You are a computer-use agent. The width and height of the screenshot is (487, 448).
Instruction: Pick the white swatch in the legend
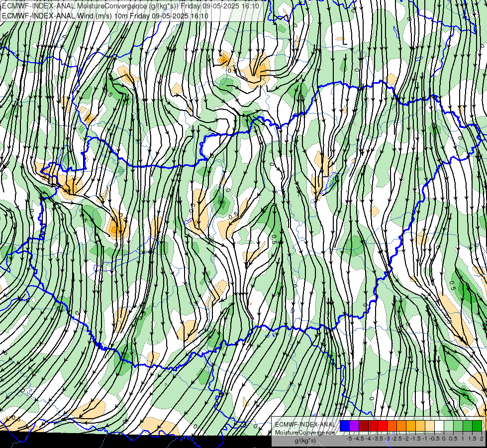tap(439, 426)
